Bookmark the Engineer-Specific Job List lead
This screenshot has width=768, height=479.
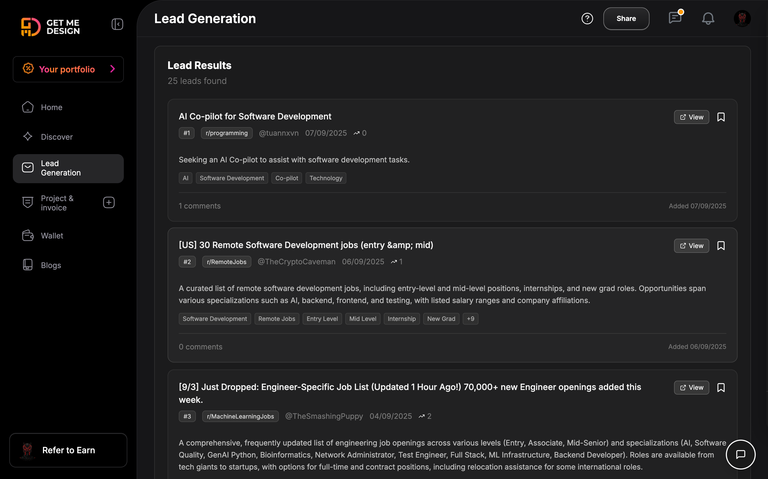click(x=721, y=387)
